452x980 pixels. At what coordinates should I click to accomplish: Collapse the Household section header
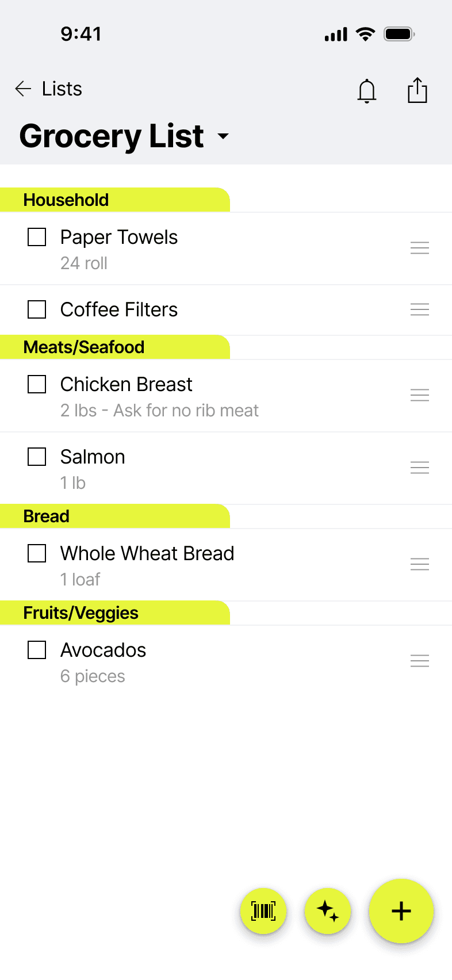pyautogui.click(x=66, y=200)
